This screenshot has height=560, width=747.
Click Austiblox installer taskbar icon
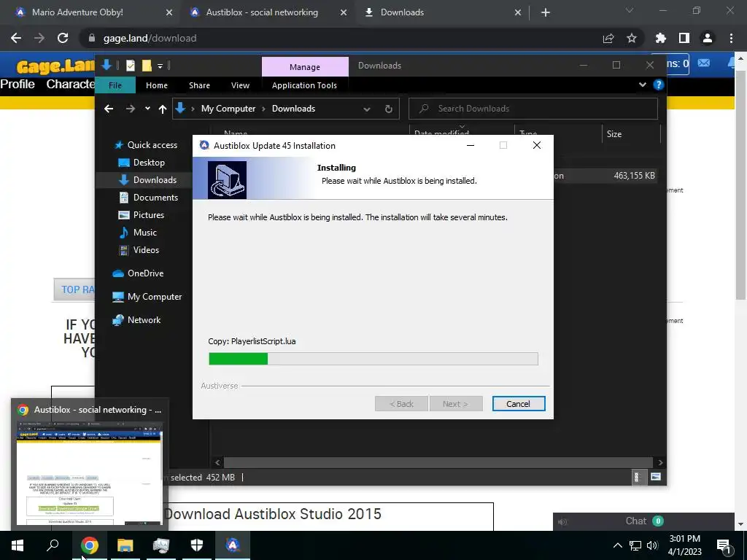point(233,545)
